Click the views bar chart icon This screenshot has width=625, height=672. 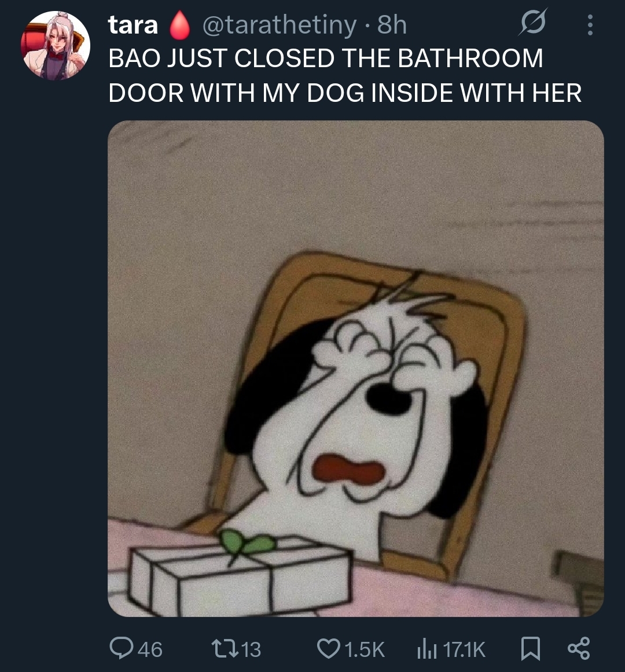427,649
